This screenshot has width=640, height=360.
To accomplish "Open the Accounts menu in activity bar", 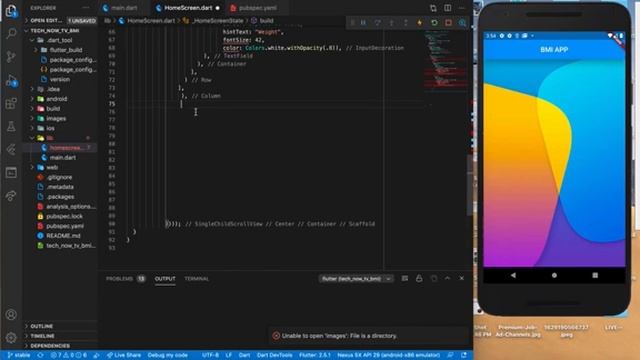I will 11,315.
